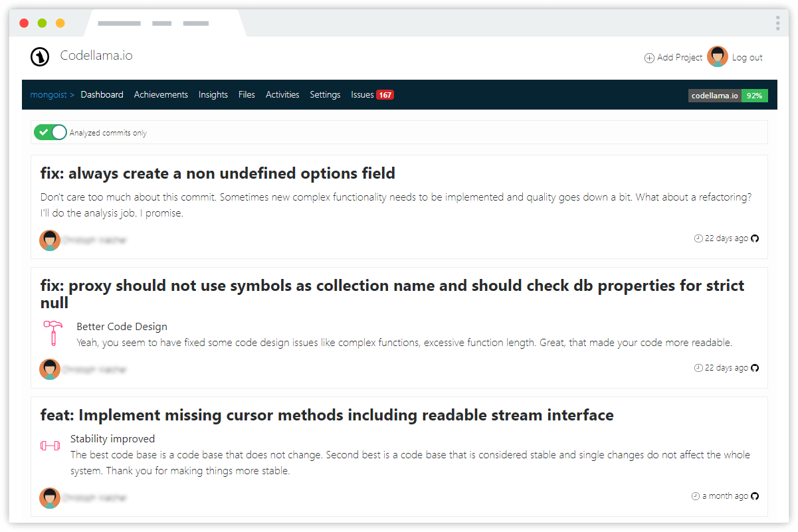
Task: Click the Codellama.io site title
Action: tap(96, 56)
